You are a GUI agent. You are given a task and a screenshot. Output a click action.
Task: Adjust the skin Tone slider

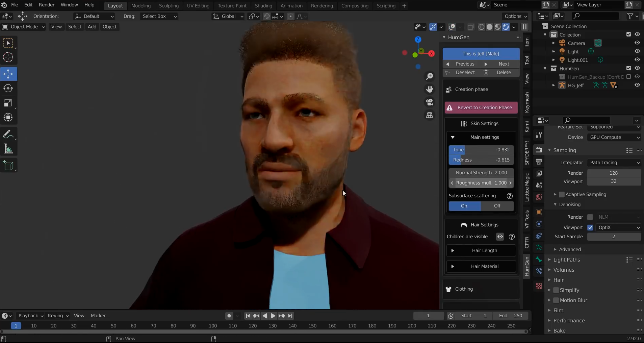[x=481, y=150]
